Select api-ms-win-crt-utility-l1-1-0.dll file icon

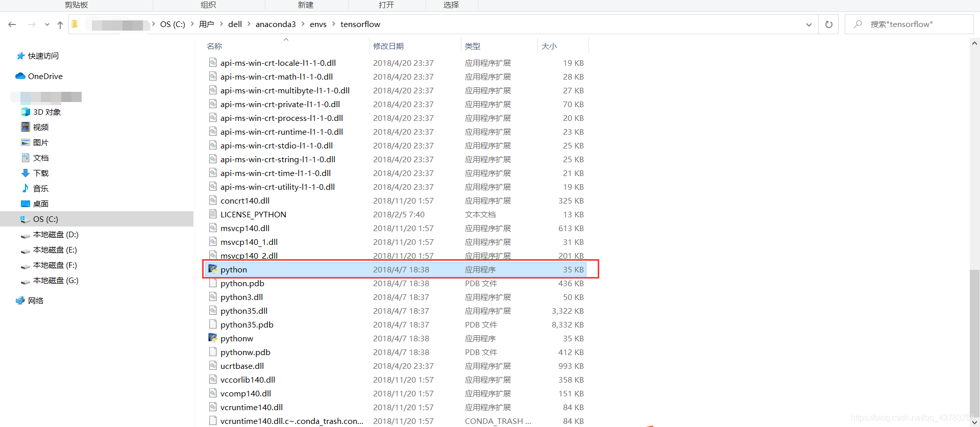click(x=213, y=186)
